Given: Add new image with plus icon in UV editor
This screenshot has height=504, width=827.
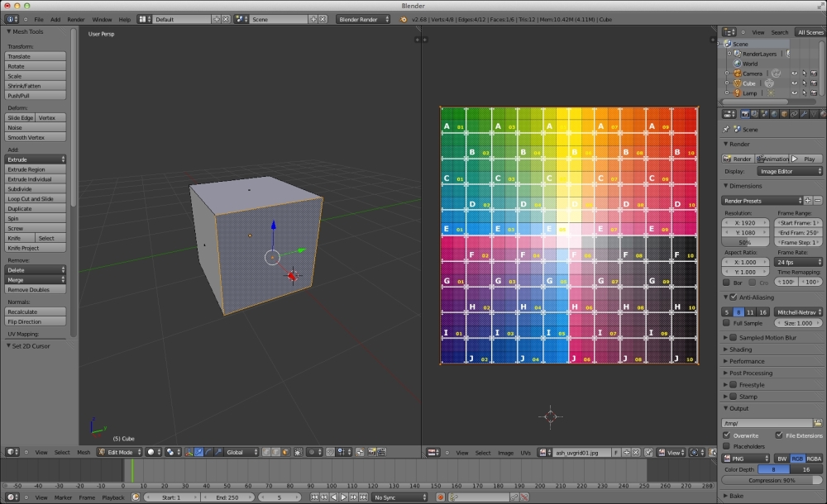Looking at the screenshot, I should [x=627, y=452].
